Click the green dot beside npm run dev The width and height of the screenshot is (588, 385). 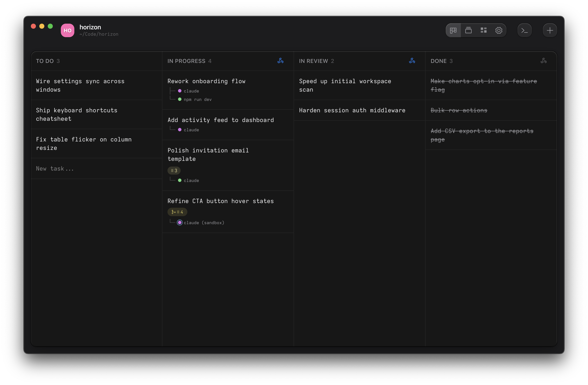pos(180,99)
